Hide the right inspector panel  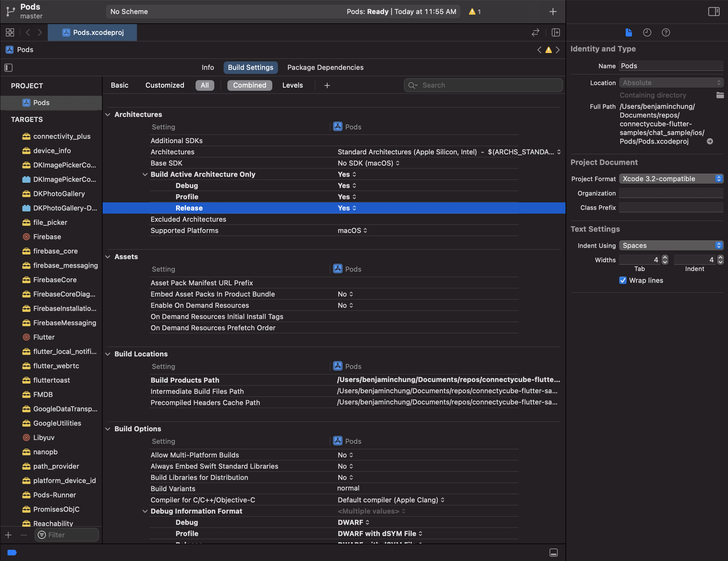pos(714,12)
